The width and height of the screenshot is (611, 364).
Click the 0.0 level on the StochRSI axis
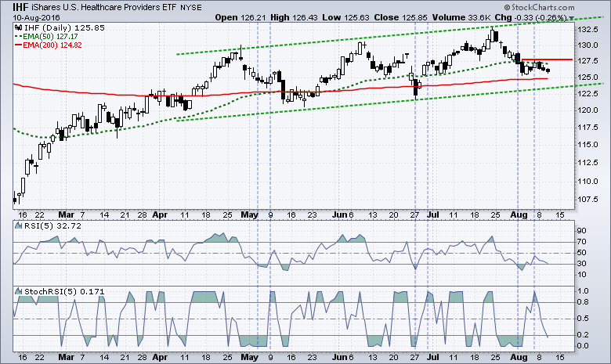tap(583, 346)
